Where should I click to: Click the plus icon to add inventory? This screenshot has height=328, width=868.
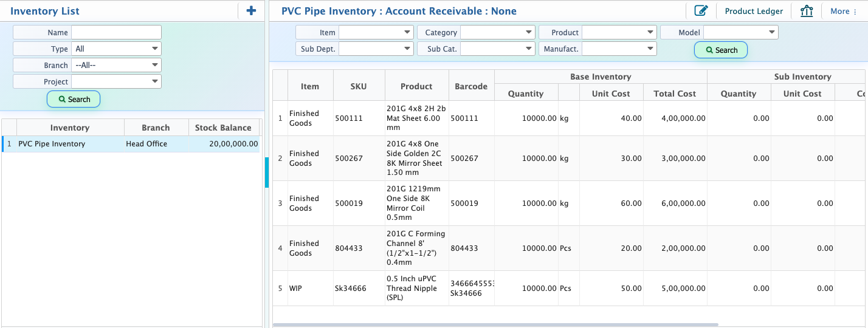[251, 10]
